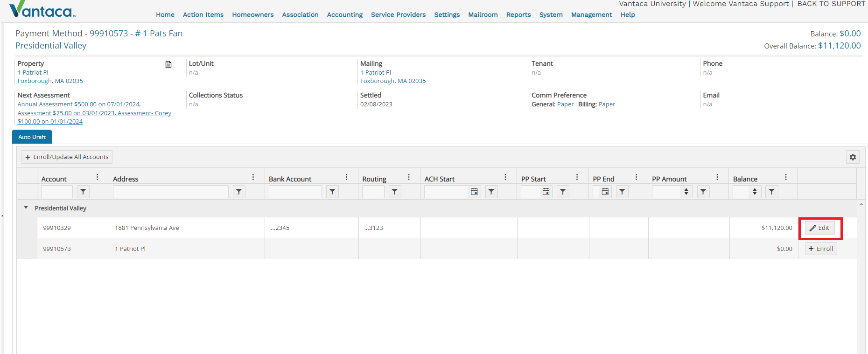Click the grid scroll up arrow
This screenshot has height=354, width=868.
click(861, 204)
